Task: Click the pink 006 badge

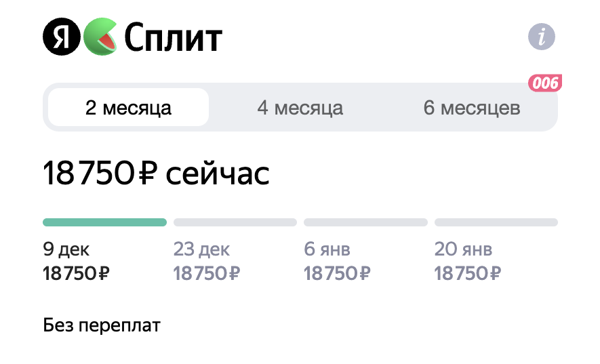Action: coord(545,83)
